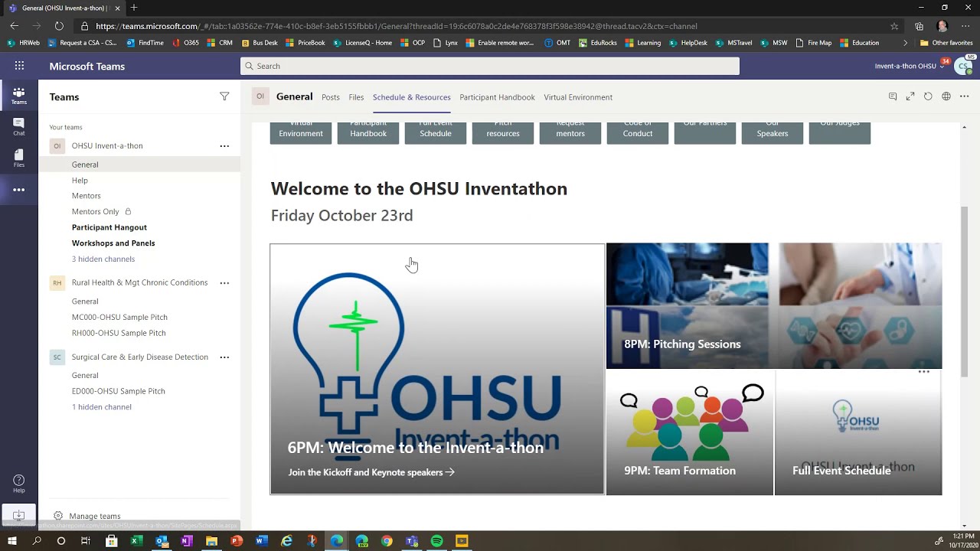The image size is (980, 551).
Task: Open a new browser tab
Action: pos(134,8)
